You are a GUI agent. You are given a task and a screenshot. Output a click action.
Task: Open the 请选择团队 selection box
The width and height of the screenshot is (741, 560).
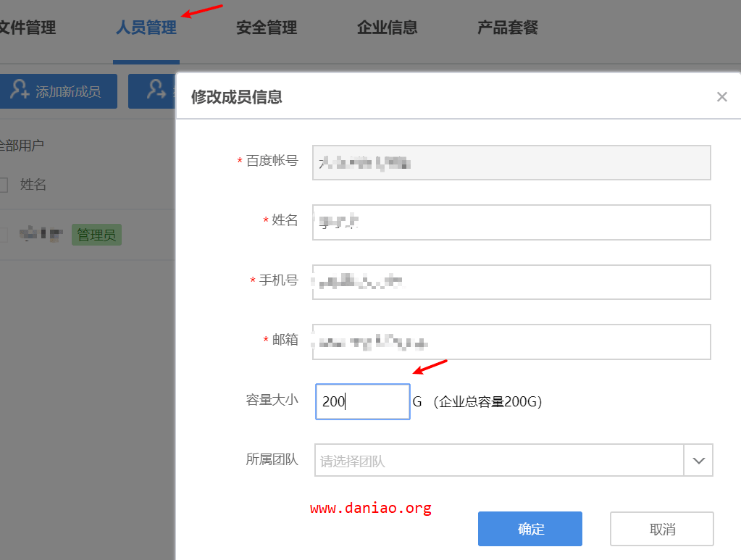[499, 461]
